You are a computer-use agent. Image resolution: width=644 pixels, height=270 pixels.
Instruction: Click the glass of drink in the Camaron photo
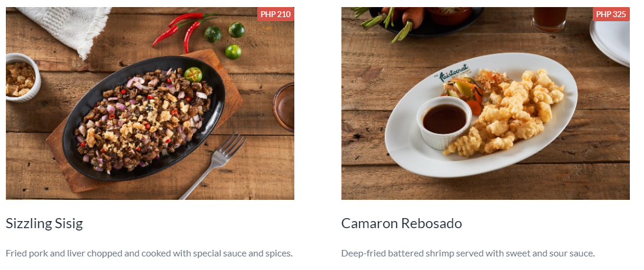click(550, 19)
